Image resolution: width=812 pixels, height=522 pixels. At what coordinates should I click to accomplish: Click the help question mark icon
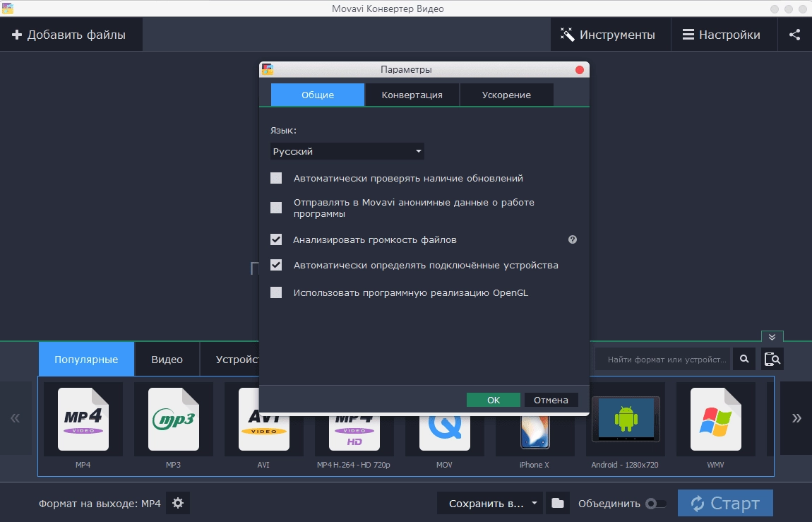point(572,239)
